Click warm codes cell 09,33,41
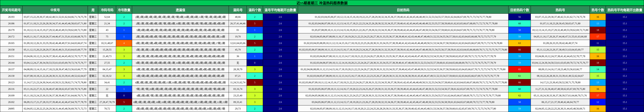The image size is (644, 112). (238, 102)
